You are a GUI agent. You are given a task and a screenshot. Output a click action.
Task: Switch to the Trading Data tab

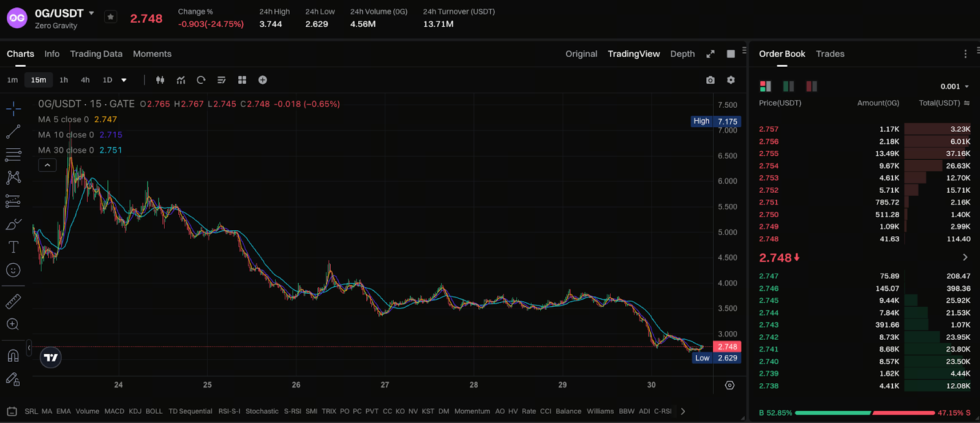coord(96,54)
